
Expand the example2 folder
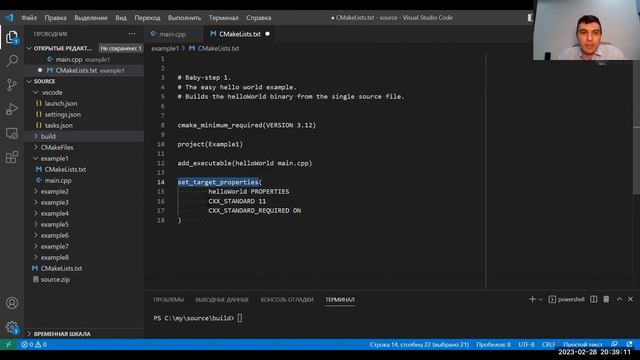(x=36, y=191)
